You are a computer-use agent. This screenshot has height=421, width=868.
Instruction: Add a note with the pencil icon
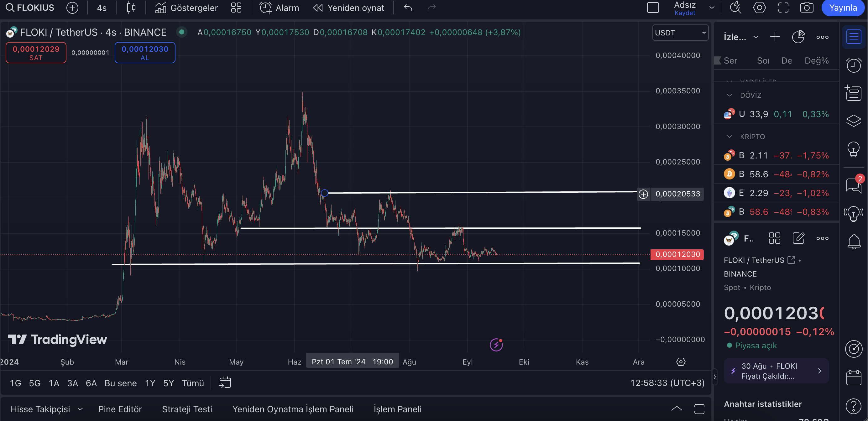coord(798,238)
